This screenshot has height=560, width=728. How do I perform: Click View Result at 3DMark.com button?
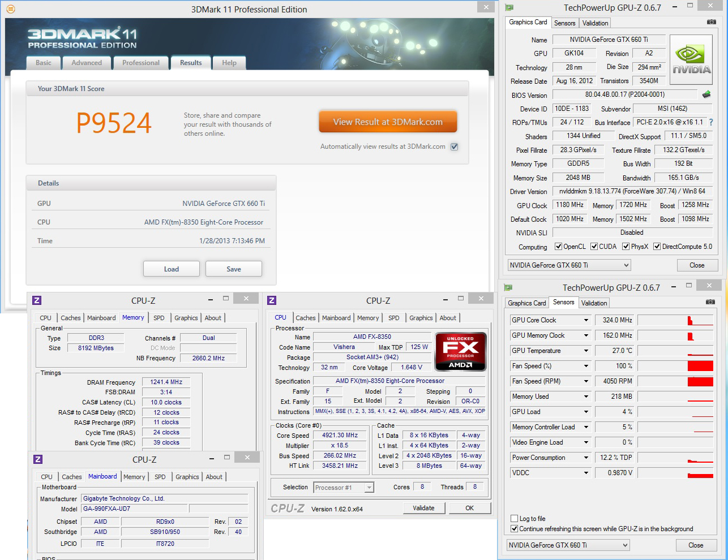coord(388,122)
